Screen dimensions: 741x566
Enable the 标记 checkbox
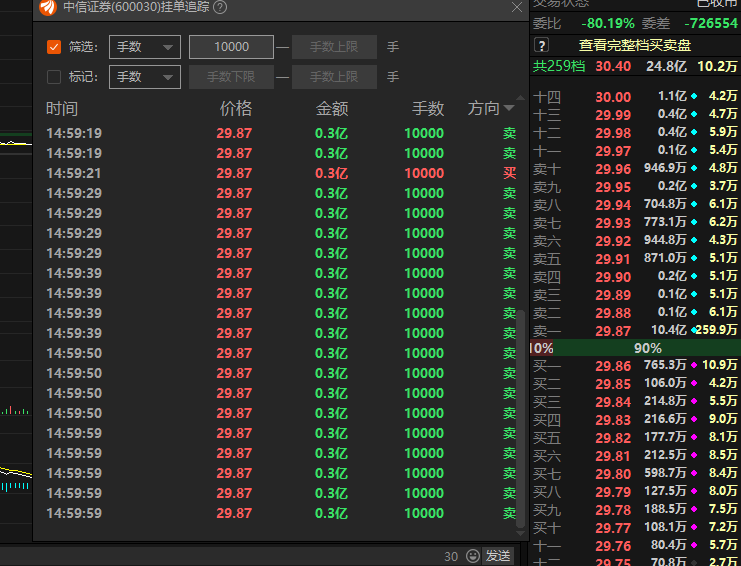pos(54,77)
